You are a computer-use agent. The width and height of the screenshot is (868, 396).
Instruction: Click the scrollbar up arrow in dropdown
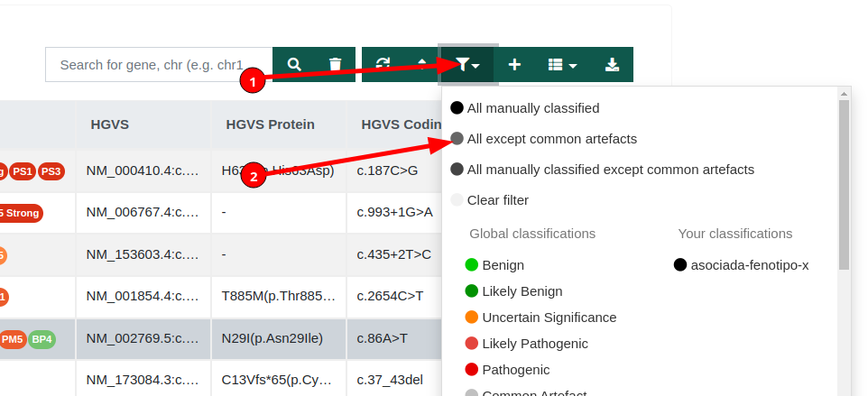(844, 93)
